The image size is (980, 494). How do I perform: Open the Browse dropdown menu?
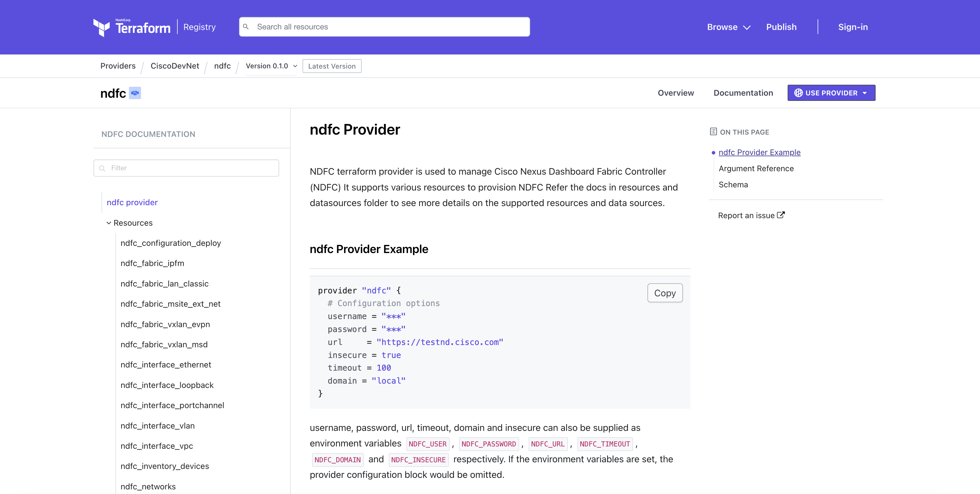pos(729,27)
